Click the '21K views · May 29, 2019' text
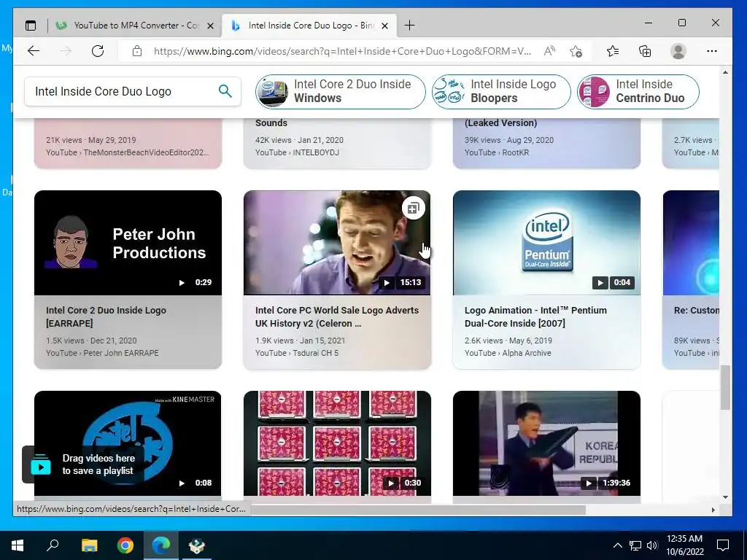 pos(91,140)
